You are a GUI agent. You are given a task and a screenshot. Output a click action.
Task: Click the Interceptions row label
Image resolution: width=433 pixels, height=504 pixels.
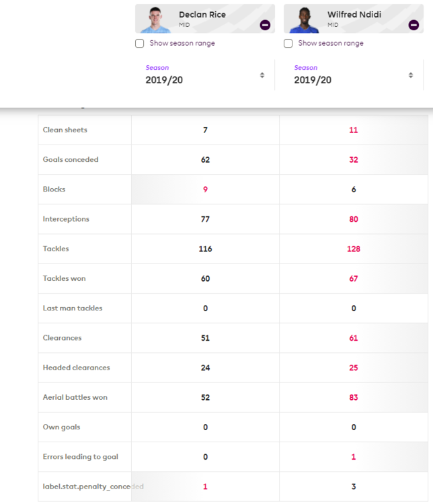(66, 219)
